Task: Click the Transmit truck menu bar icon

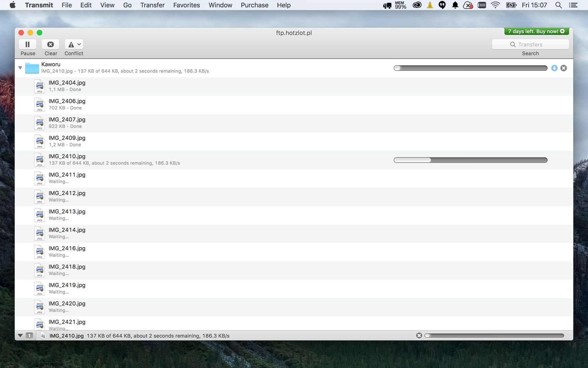Action: [387, 5]
